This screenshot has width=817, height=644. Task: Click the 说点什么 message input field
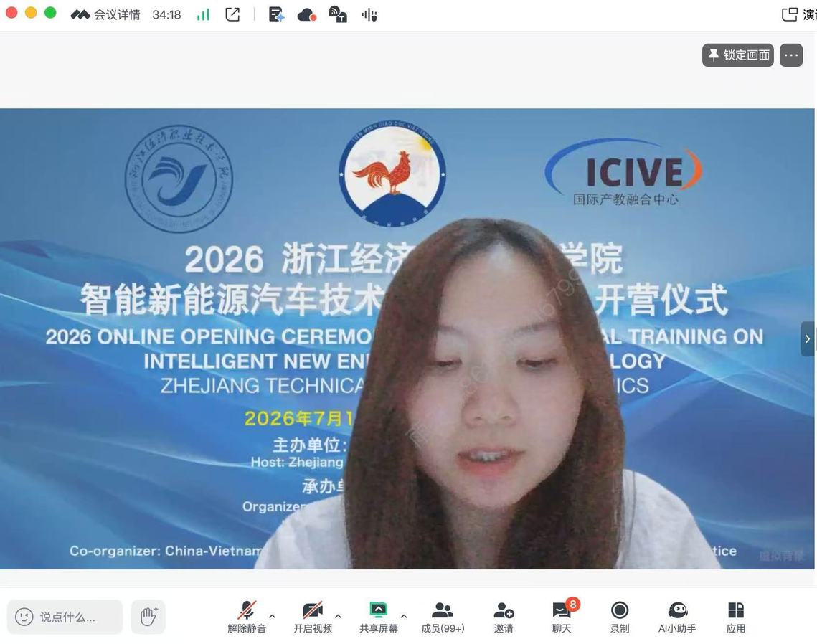pos(65,617)
